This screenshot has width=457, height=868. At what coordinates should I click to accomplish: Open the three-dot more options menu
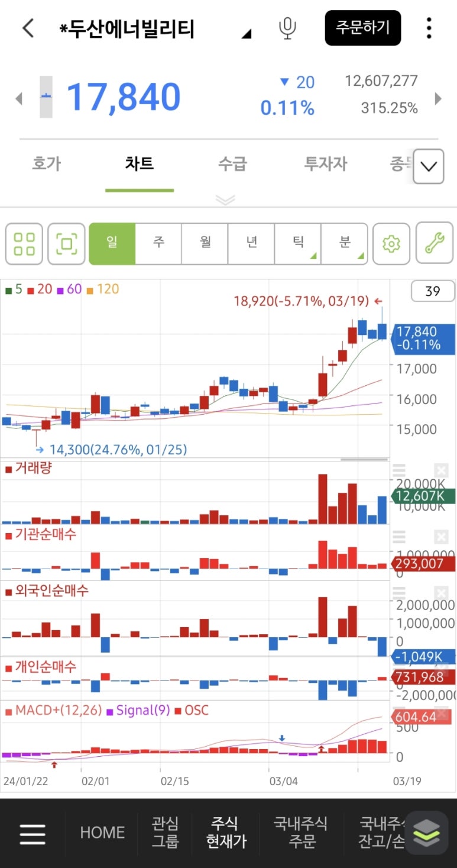pyautogui.click(x=429, y=28)
